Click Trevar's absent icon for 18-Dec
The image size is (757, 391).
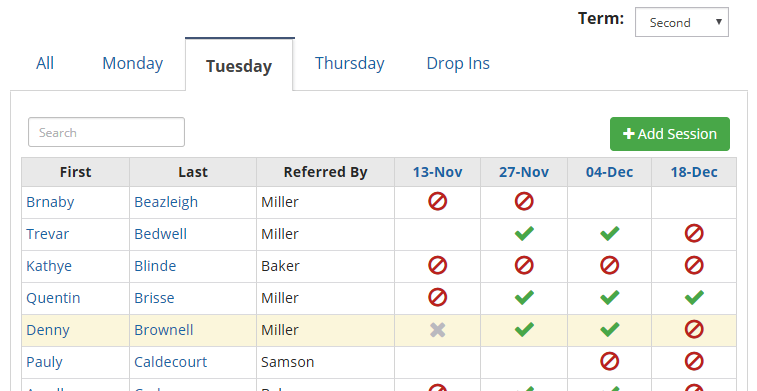click(694, 234)
